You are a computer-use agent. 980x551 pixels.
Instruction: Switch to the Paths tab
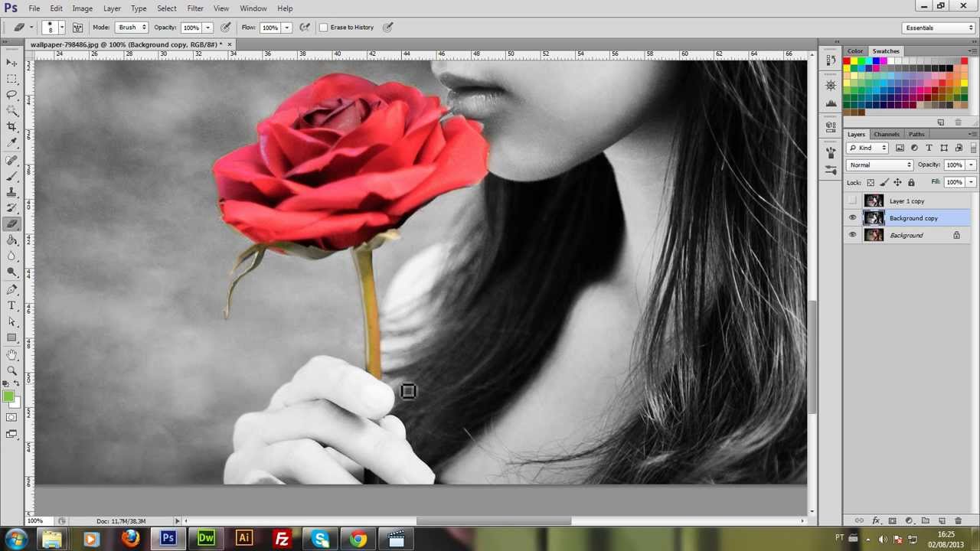[x=916, y=134]
